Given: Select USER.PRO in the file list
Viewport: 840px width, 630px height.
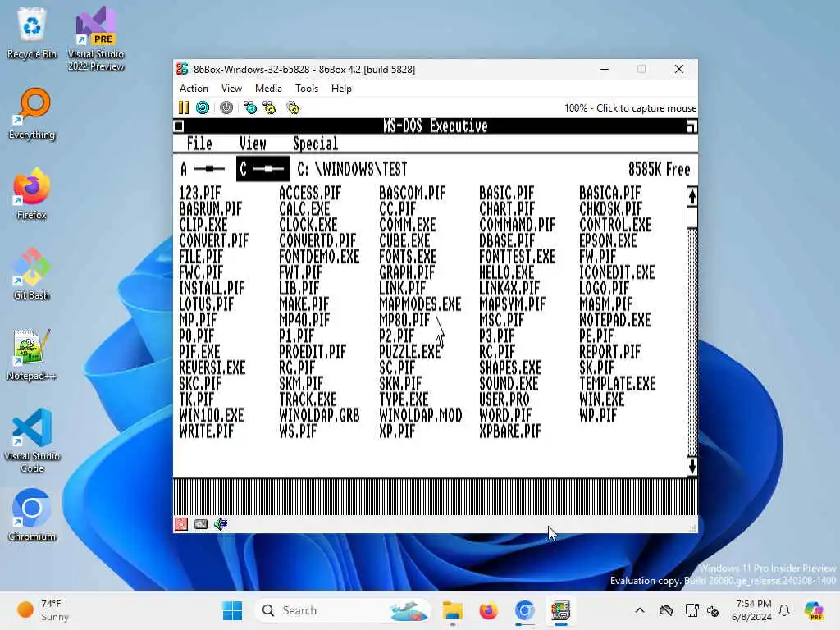Looking at the screenshot, I should pyautogui.click(x=504, y=399).
